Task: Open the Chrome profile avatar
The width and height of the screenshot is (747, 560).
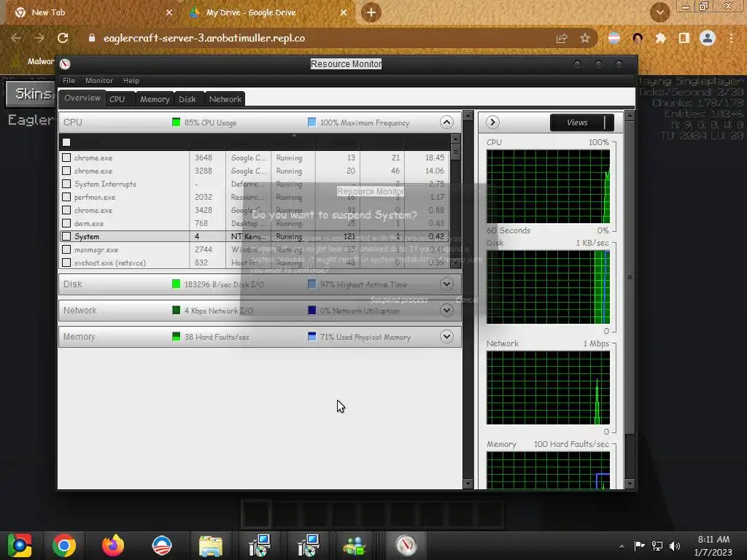Action: click(708, 38)
